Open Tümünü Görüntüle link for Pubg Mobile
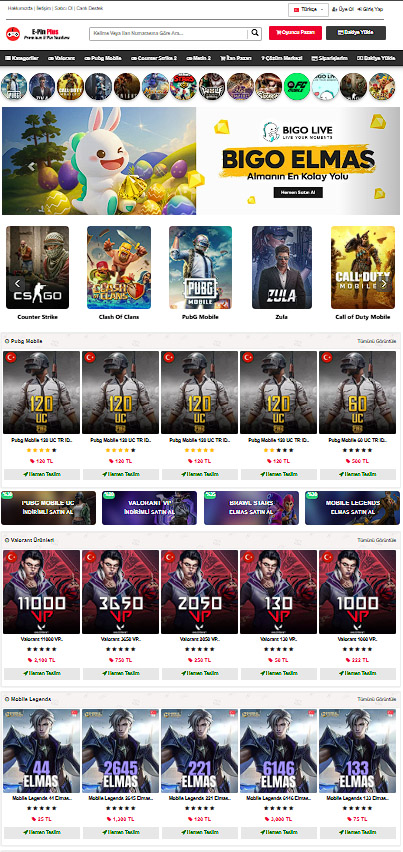The width and height of the screenshot is (403, 852). pyautogui.click(x=376, y=341)
